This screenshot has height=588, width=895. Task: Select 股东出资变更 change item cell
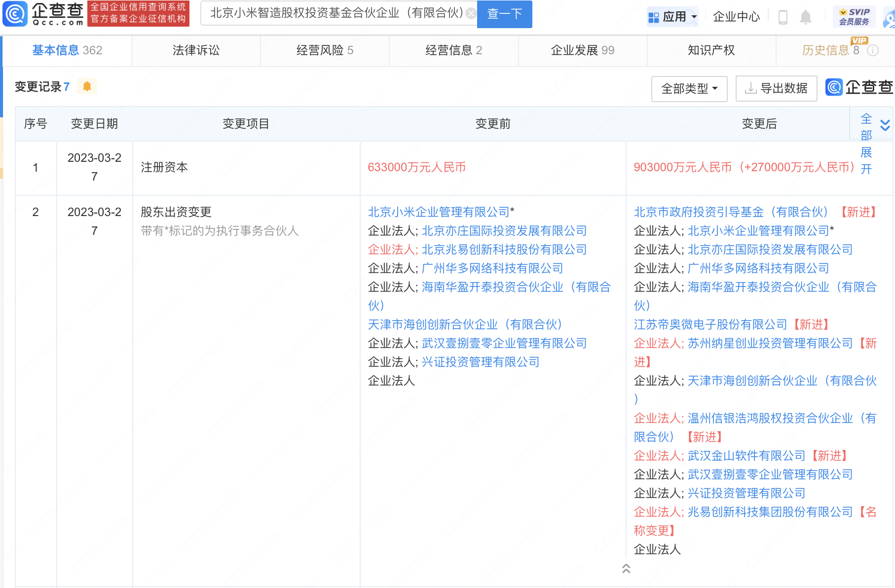pos(246,390)
